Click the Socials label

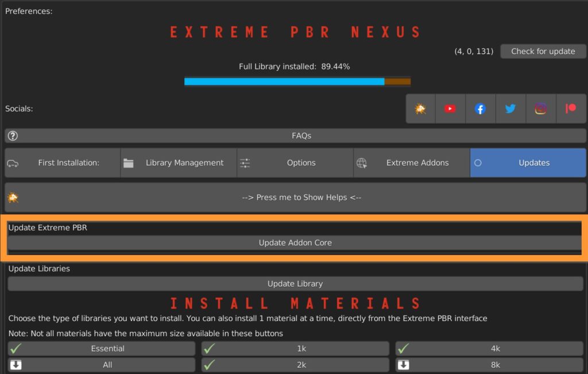click(19, 109)
